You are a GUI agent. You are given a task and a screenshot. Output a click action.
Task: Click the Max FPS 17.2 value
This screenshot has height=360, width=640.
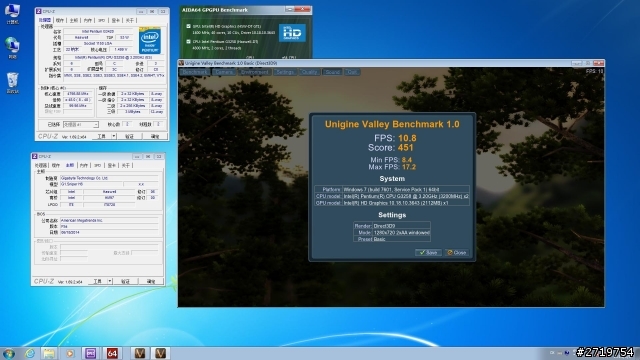click(409, 167)
